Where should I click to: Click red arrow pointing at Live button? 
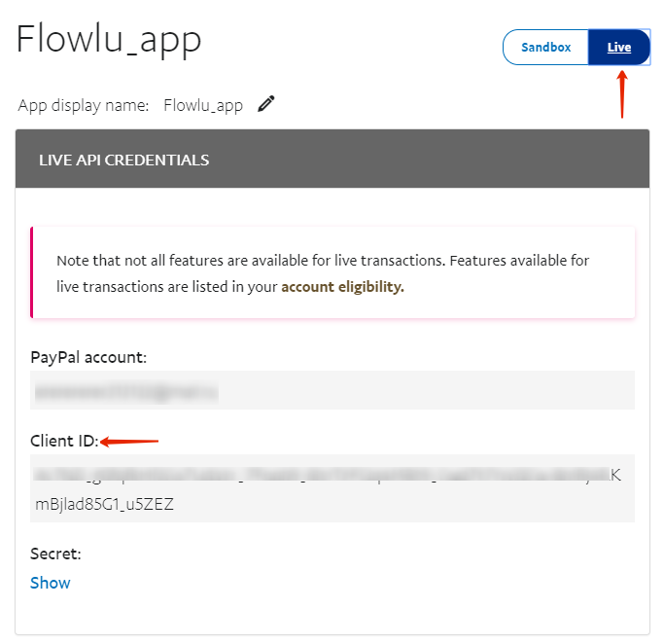621,94
